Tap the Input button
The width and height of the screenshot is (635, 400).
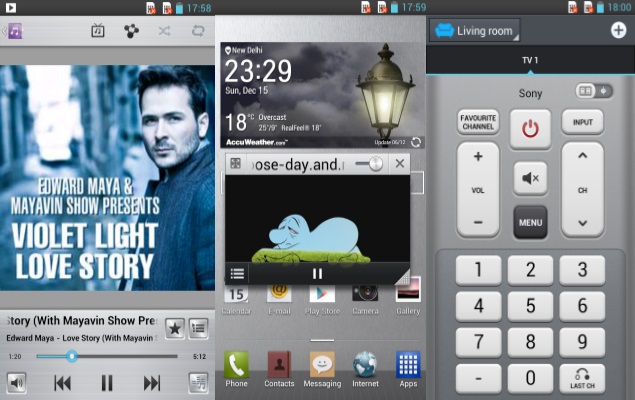click(x=583, y=122)
